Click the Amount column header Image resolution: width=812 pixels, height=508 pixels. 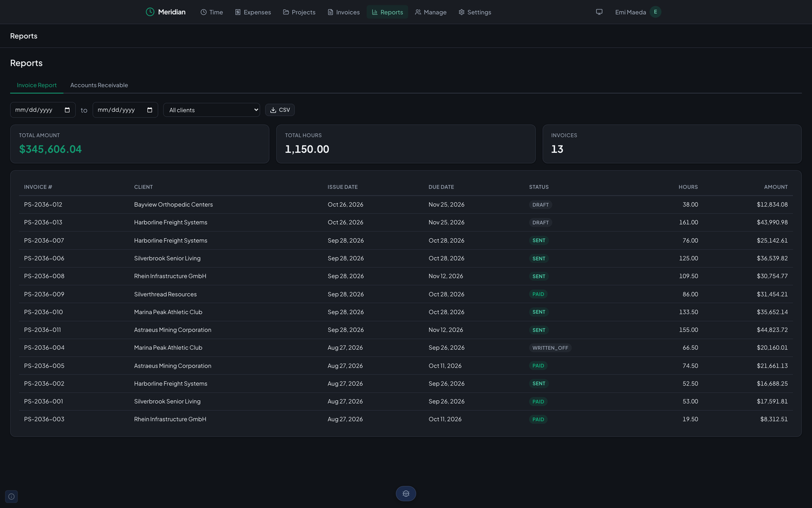click(x=776, y=187)
